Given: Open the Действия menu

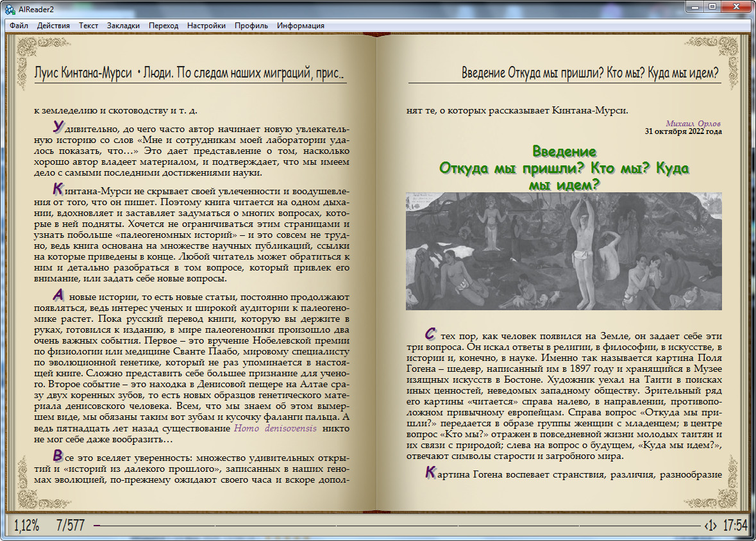Looking at the screenshot, I should coord(53,26).
